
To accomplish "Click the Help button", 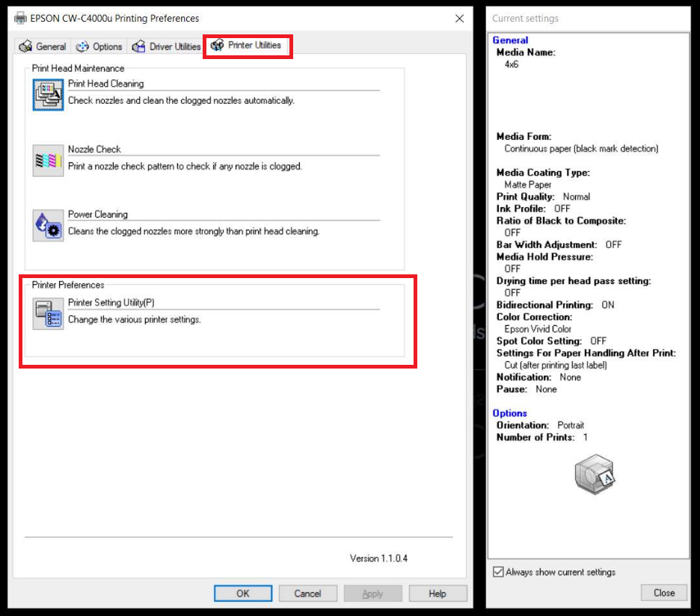I will coord(437,594).
